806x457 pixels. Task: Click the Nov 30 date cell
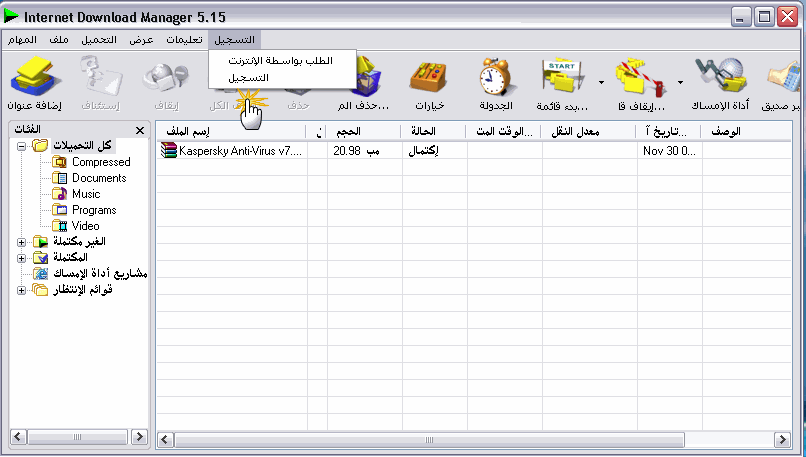(x=669, y=151)
